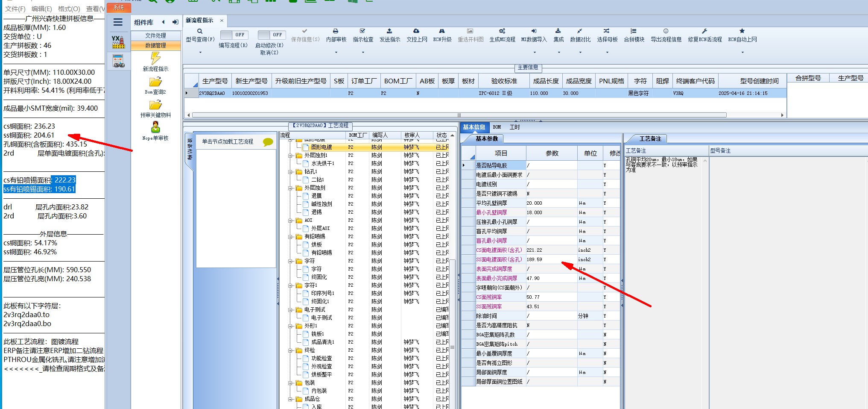Click the 数据对比 compare icon
The image size is (868, 409).
(580, 31)
